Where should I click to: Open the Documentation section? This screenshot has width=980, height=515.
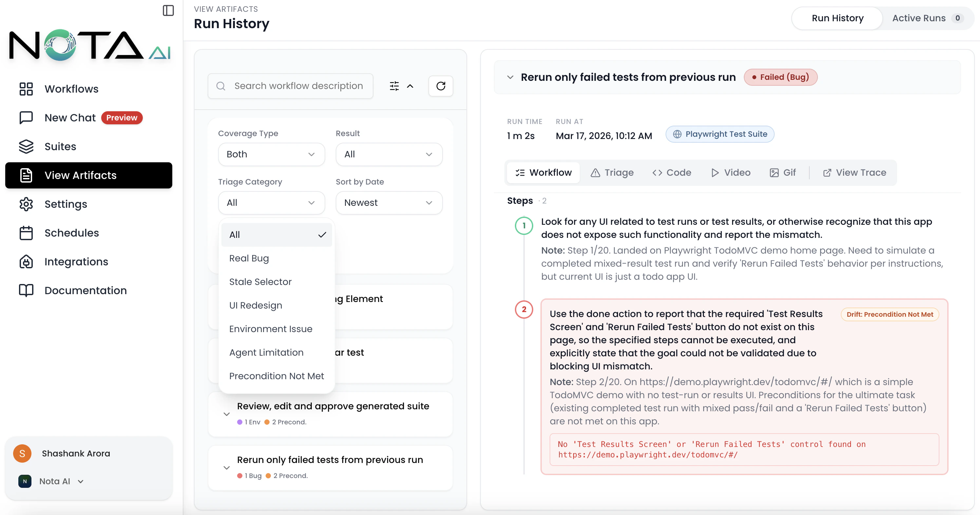tap(85, 290)
